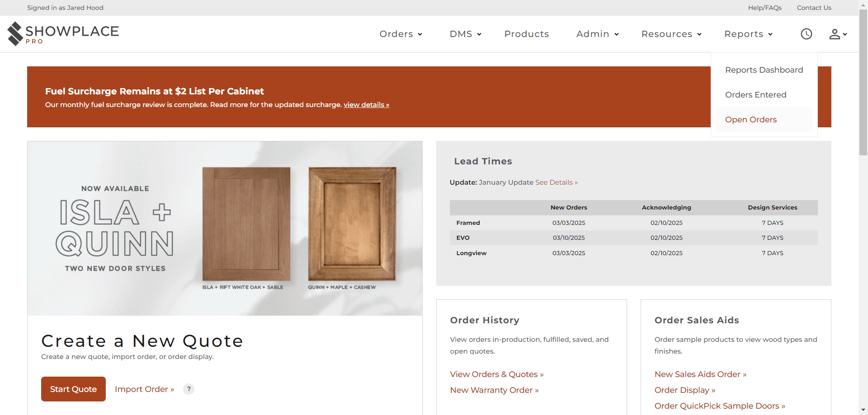
Task: Click the Isla Rift White Oak door image
Action: point(246,224)
